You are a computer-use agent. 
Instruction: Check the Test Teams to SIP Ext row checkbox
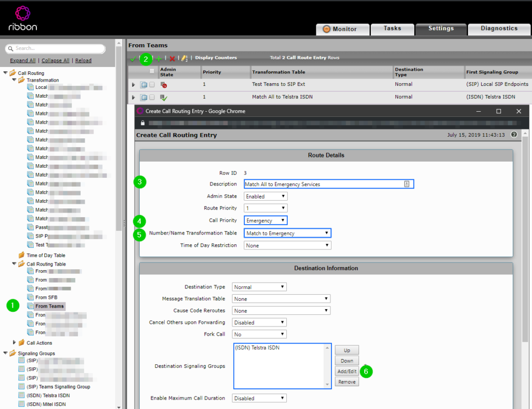[152, 84]
